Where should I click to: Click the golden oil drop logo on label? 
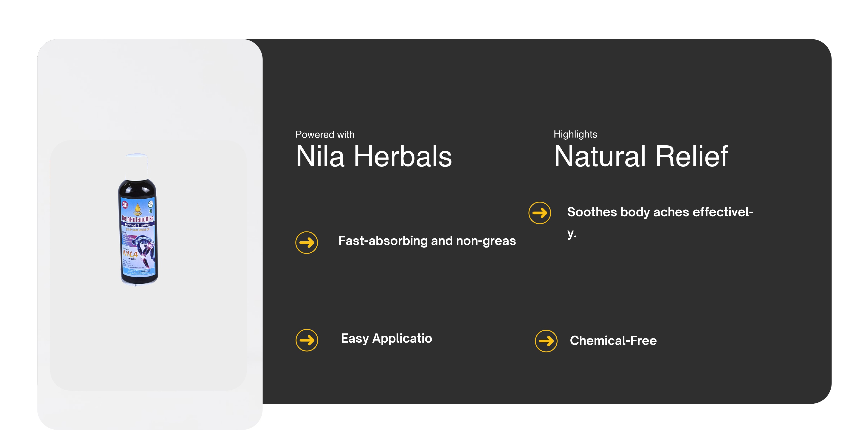[138, 209]
